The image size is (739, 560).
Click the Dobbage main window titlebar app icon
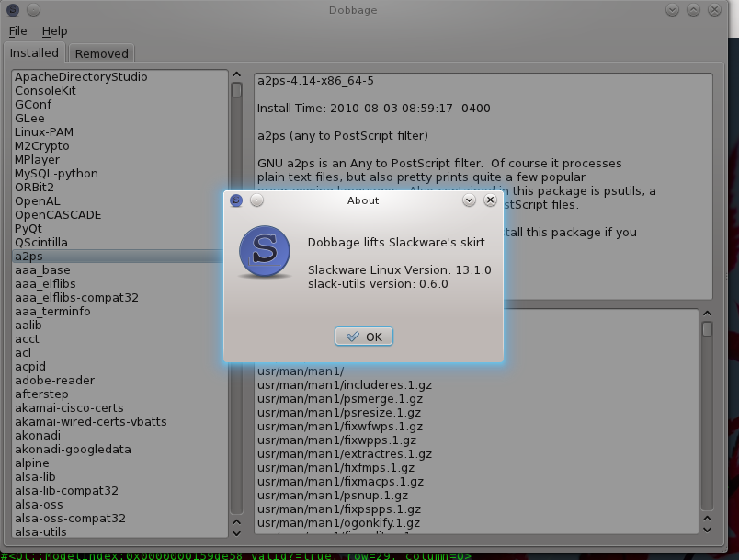[x=13, y=10]
